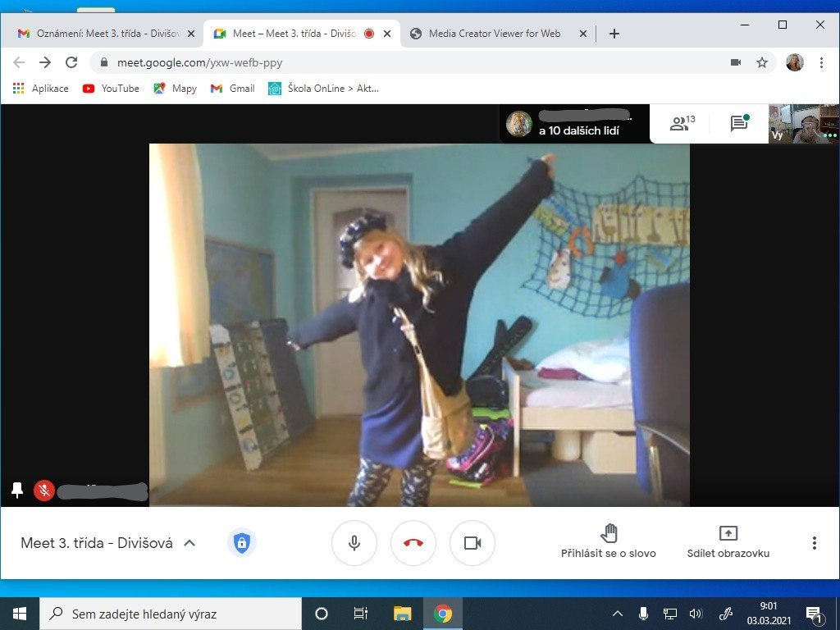The width and height of the screenshot is (840, 630).
Task: Reload the Meet page
Action: click(x=71, y=62)
